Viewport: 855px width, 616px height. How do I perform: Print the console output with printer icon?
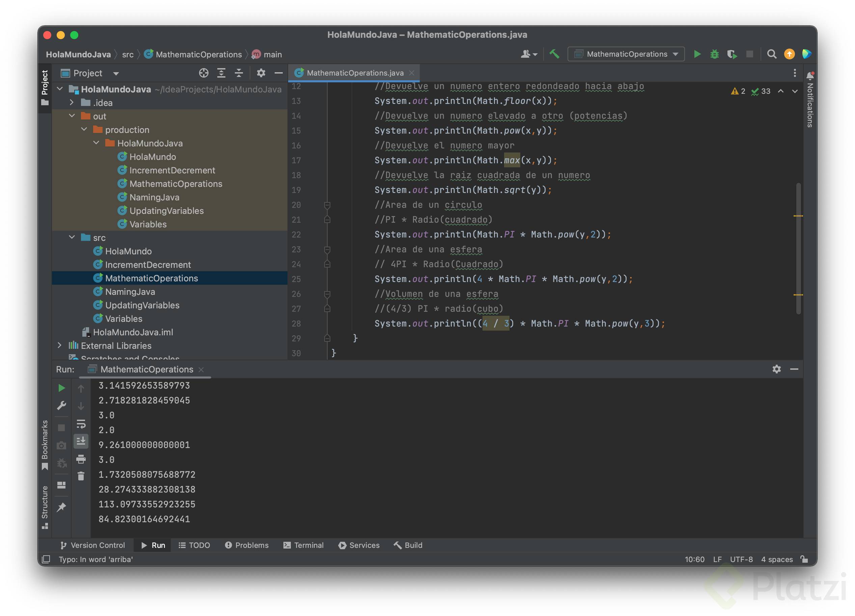81,459
